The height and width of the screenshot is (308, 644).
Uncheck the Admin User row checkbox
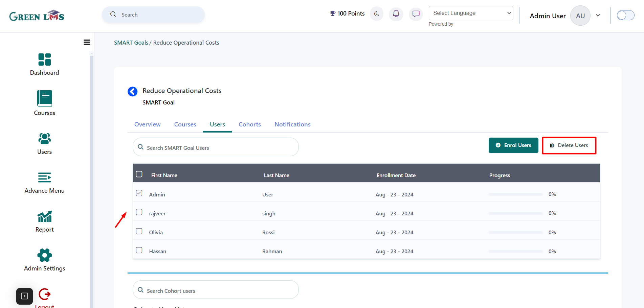pyautogui.click(x=139, y=193)
